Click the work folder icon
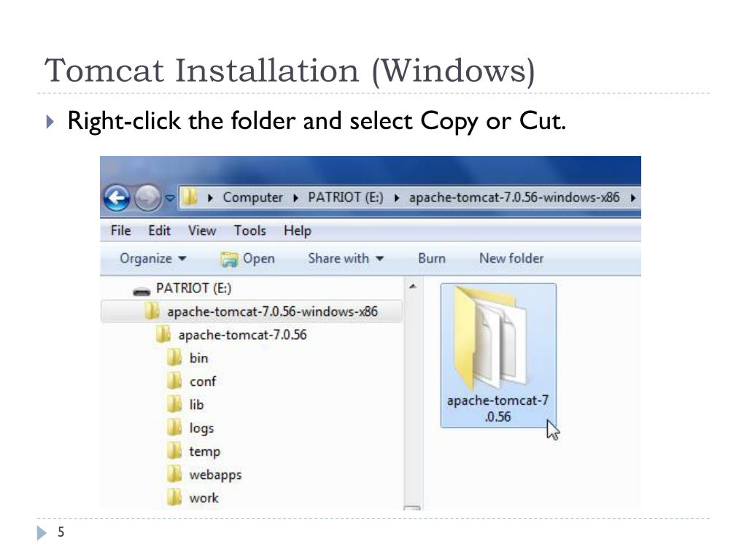Image resolution: width=747 pixels, height=560 pixels. coord(175,497)
